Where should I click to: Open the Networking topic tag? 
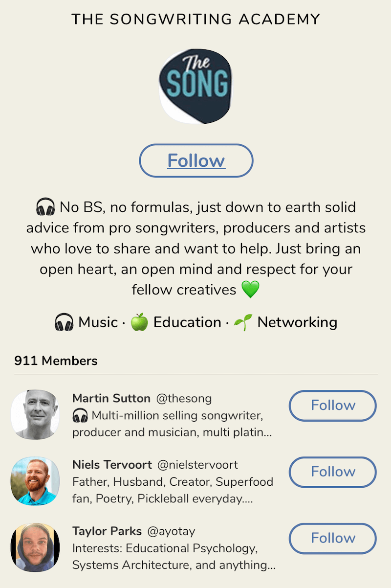pyautogui.click(x=297, y=323)
